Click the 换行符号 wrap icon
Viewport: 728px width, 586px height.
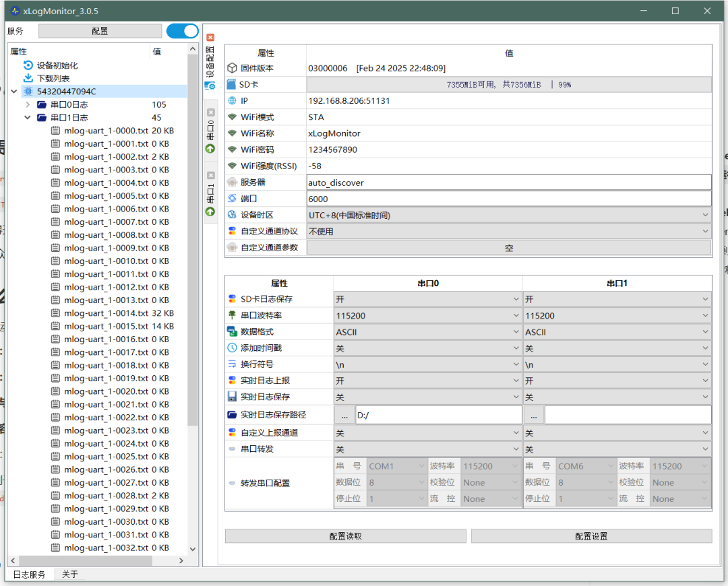232,364
